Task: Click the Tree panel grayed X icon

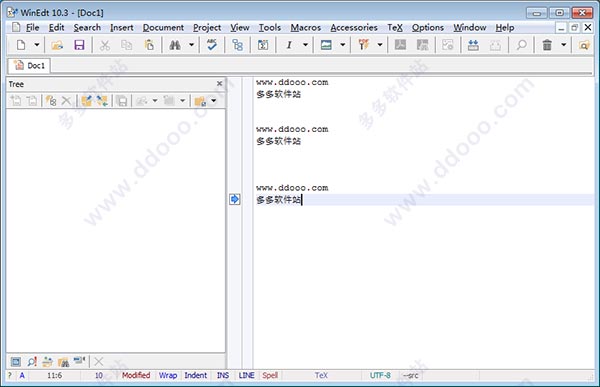Action: (66, 101)
